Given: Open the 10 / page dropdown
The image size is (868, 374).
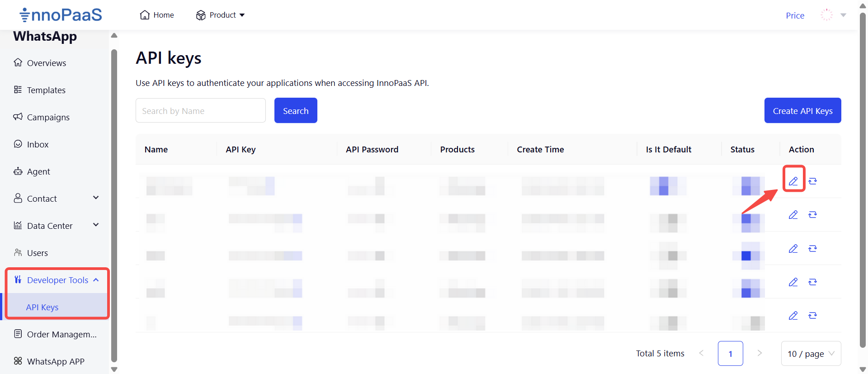Looking at the screenshot, I should (811, 353).
